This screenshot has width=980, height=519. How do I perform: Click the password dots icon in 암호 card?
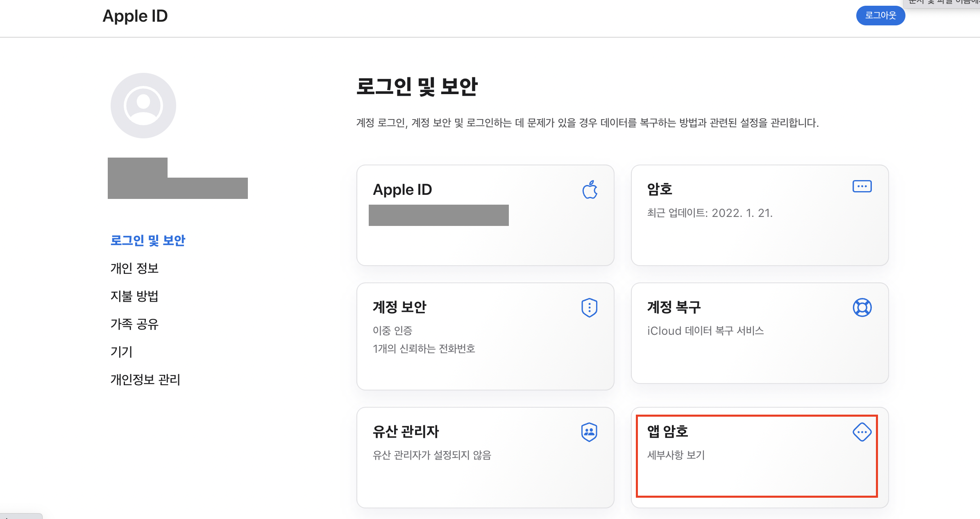tap(862, 186)
